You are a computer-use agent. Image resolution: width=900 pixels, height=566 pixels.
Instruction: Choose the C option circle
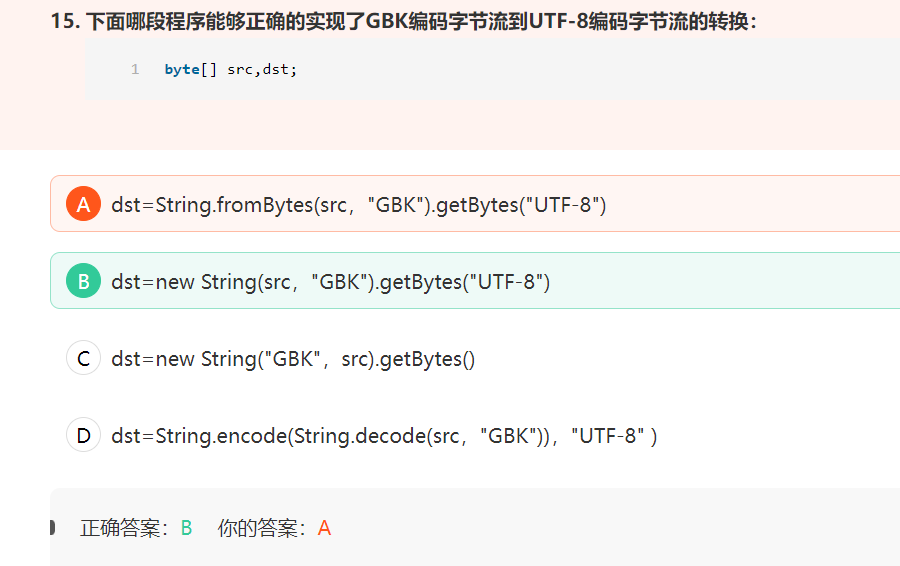coord(83,358)
